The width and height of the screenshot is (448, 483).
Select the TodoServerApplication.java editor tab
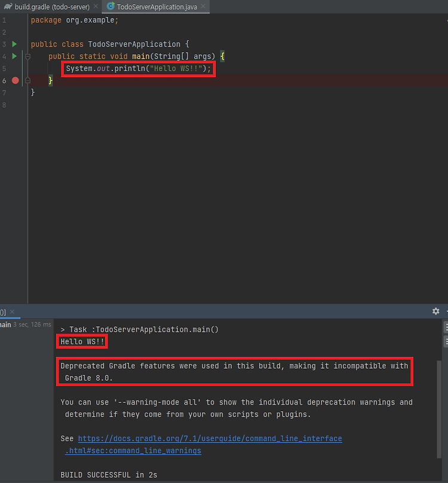pos(157,7)
